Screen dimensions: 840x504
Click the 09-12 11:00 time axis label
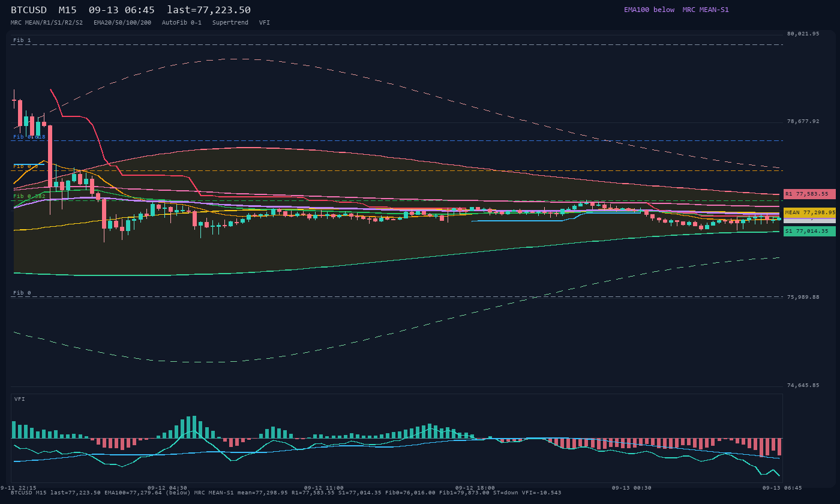[x=323, y=488]
